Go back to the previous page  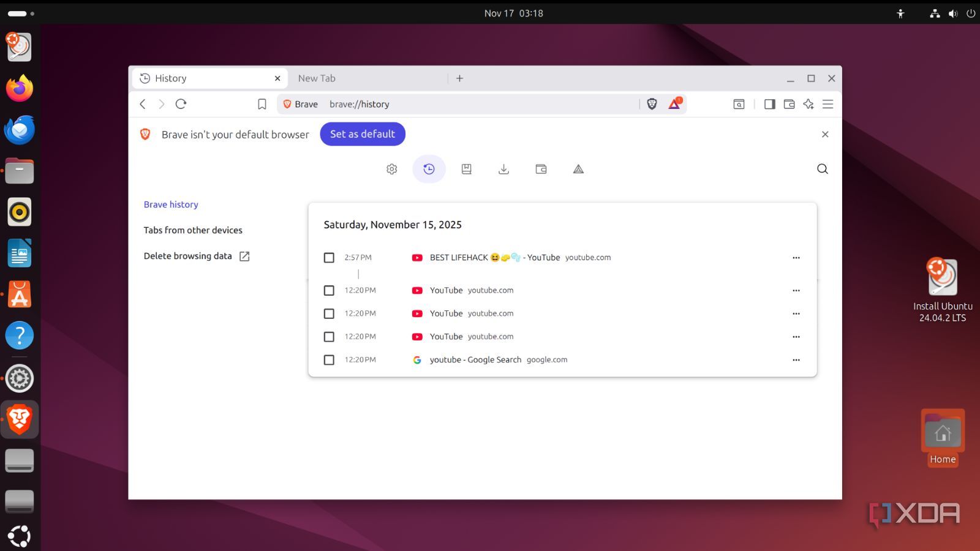(x=143, y=104)
